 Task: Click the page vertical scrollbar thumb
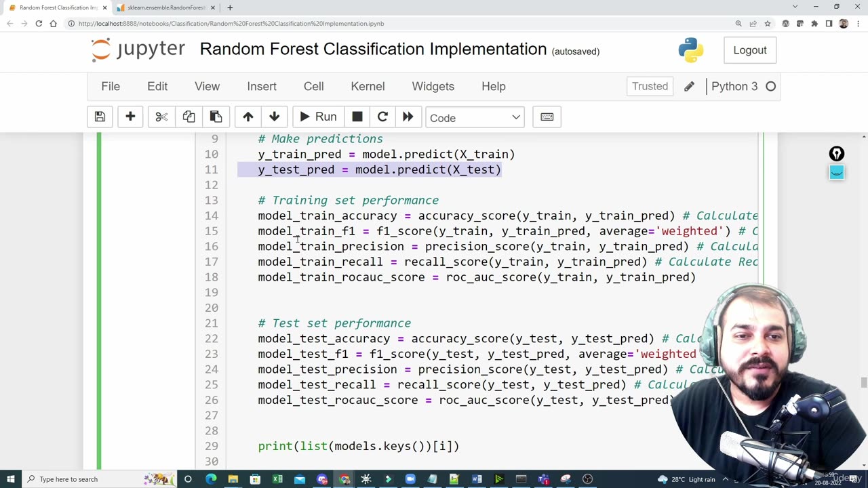[864, 383]
